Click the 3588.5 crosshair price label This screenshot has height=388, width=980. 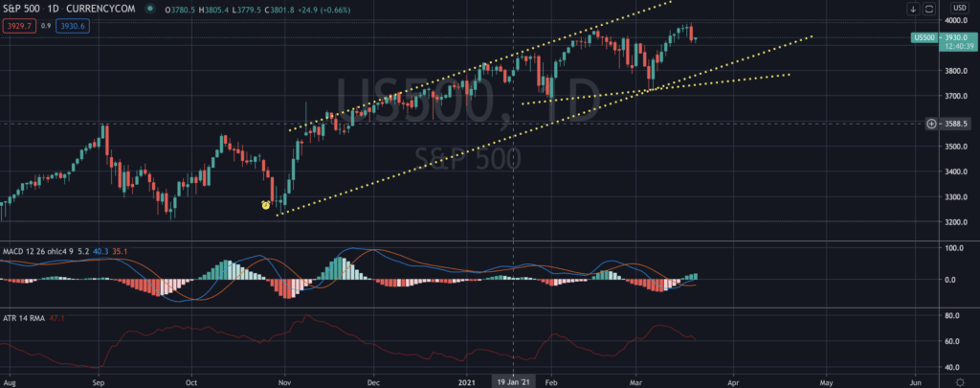(956, 124)
